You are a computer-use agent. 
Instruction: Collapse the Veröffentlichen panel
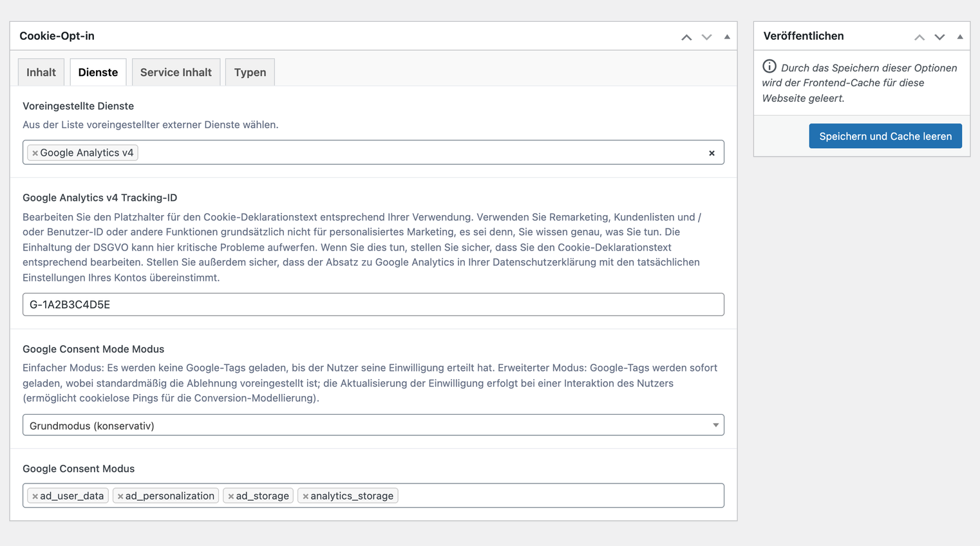[x=960, y=37]
